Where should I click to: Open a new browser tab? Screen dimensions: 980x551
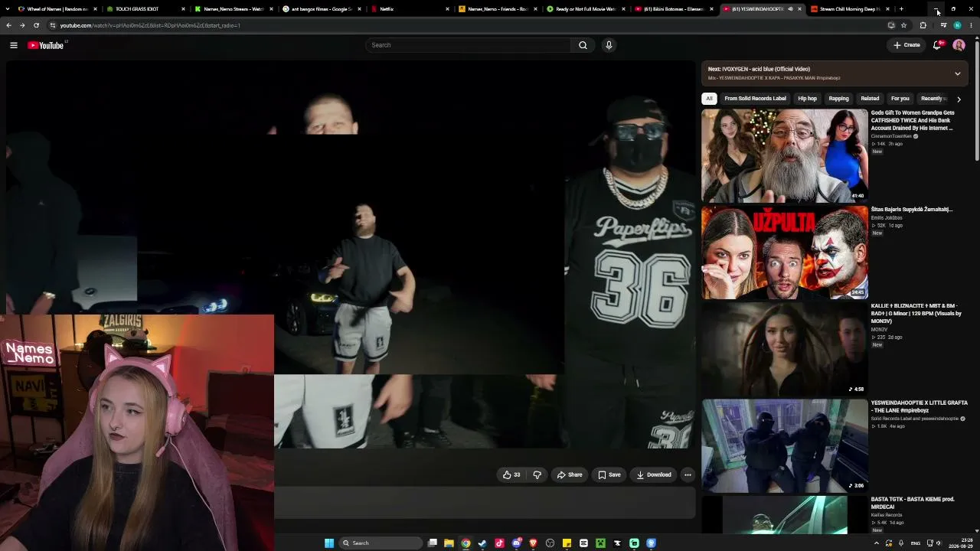[901, 9]
